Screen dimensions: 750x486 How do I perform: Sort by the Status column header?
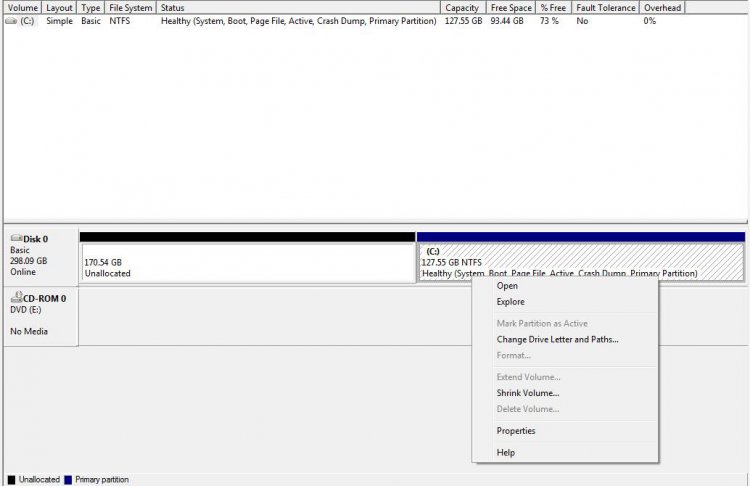(x=298, y=8)
